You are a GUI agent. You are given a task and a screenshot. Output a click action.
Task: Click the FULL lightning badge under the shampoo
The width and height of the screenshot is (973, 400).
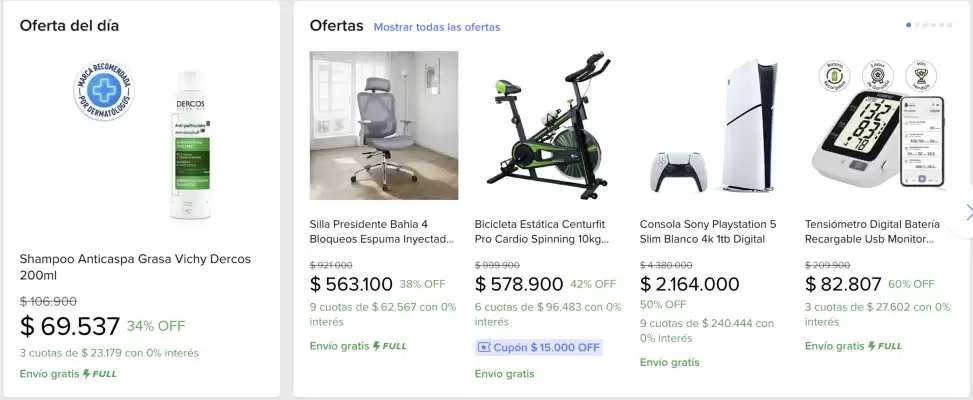(x=99, y=374)
